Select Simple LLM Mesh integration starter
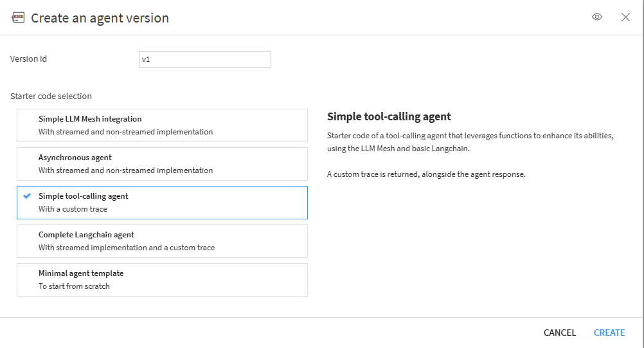 coord(162,125)
